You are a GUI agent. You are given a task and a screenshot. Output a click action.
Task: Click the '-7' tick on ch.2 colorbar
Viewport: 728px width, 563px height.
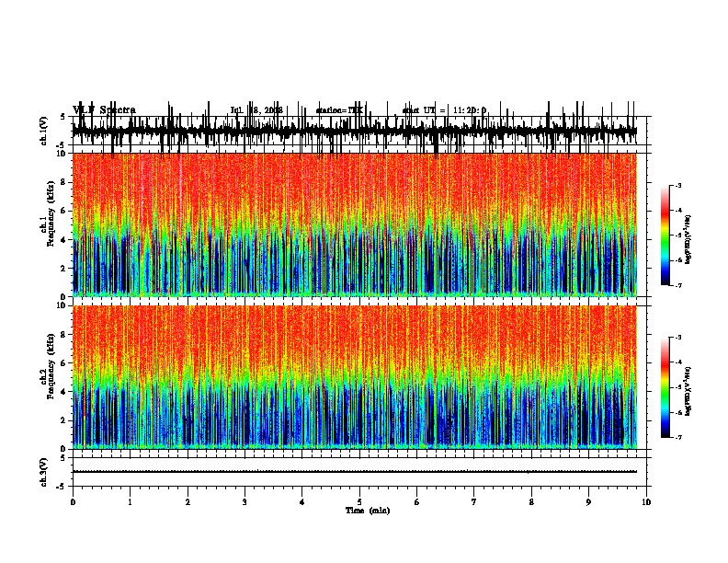(x=677, y=438)
